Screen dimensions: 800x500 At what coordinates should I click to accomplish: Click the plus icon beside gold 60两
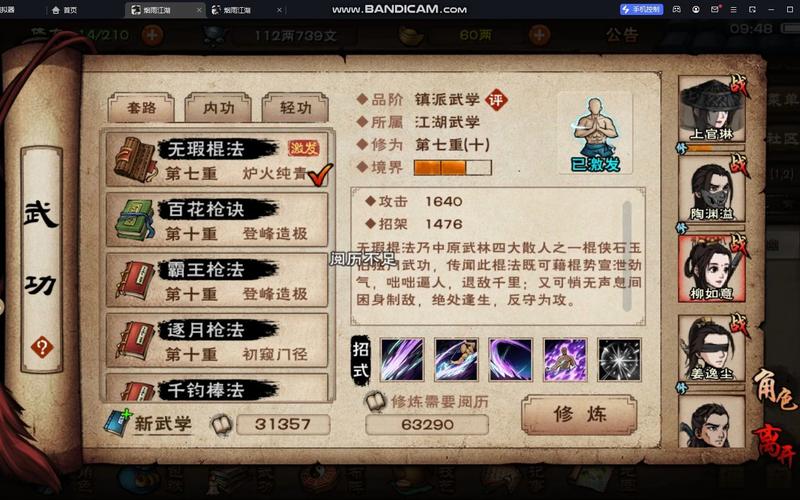[539, 35]
